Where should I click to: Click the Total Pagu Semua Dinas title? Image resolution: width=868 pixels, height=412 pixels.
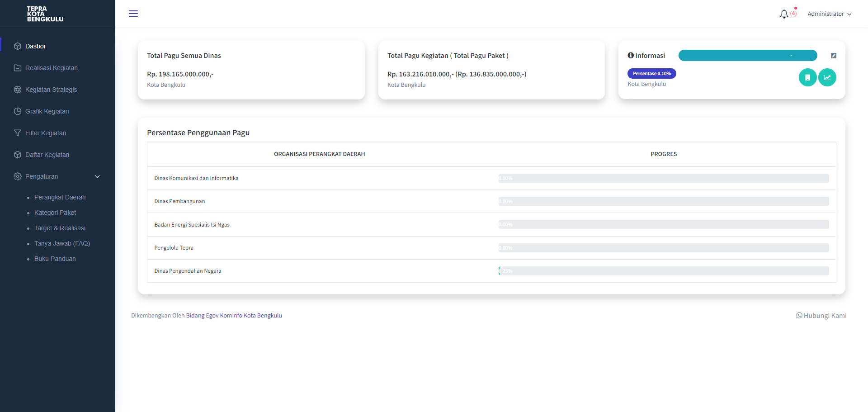184,56
